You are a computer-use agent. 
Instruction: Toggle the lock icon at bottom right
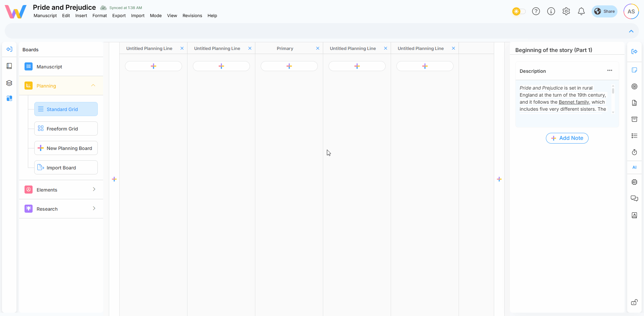[x=634, y=302]
